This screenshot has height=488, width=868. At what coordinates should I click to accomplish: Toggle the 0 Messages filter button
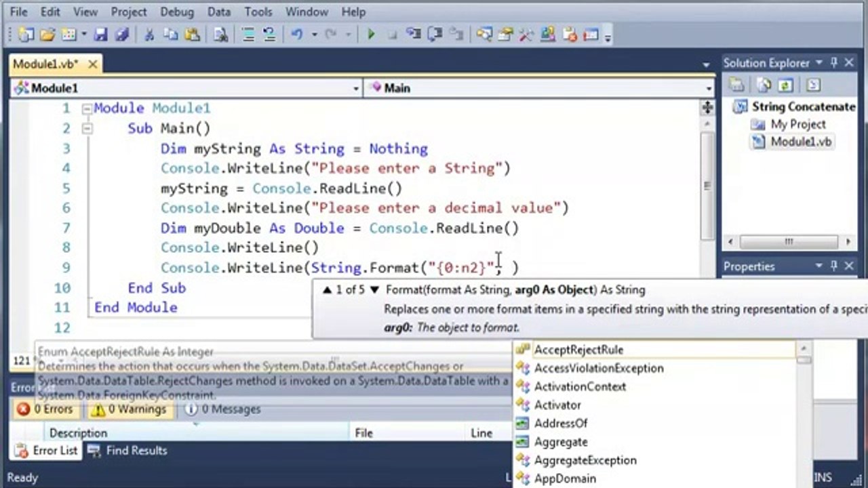(222, 409)
